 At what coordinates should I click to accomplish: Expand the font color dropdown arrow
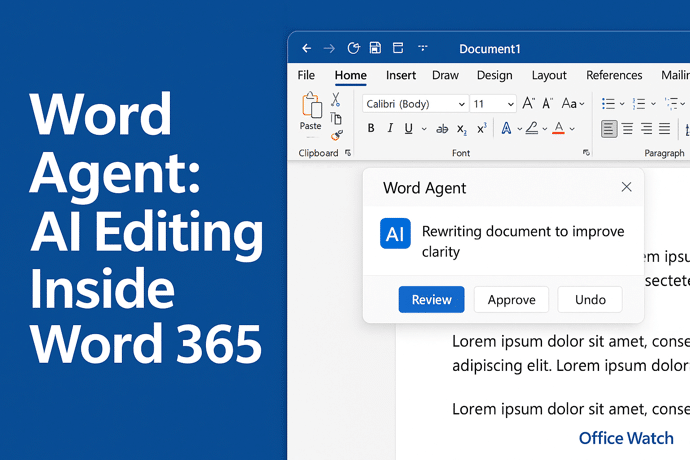(572, 129)
